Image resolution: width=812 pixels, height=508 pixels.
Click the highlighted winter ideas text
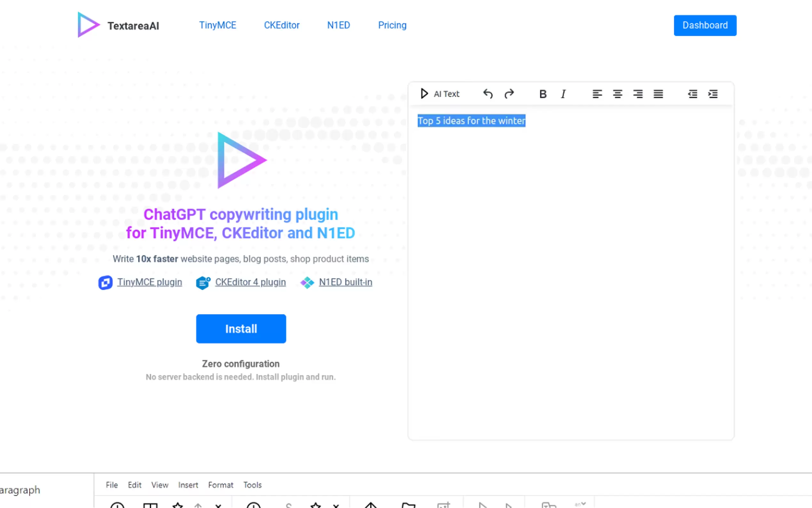[x=471, y=121]
